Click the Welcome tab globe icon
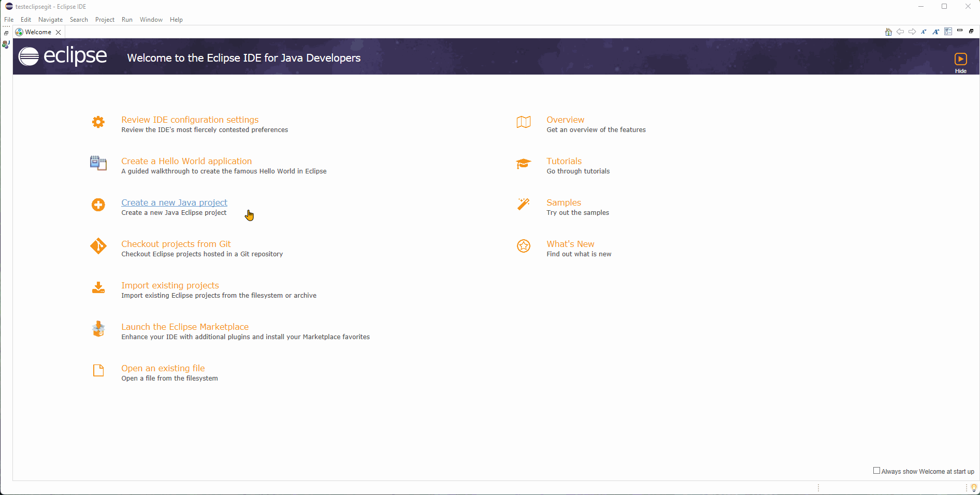980x495 pixels. pos(19,32)
